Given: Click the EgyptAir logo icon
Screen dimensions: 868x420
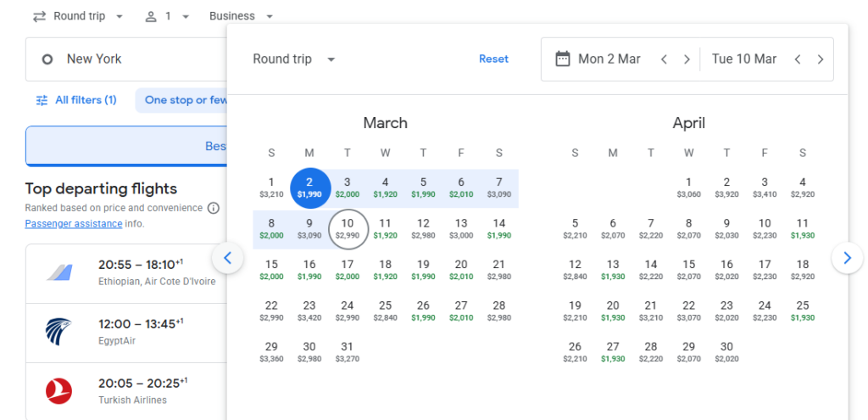Looking at the screenshot, I should point(58,332).
